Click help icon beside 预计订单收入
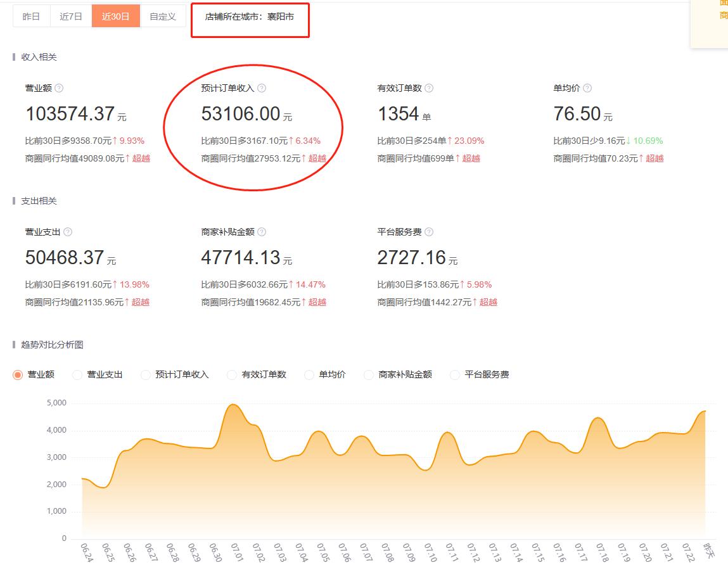Image resolution: width=728 pixels, height=572 pixels. (262, 88)
